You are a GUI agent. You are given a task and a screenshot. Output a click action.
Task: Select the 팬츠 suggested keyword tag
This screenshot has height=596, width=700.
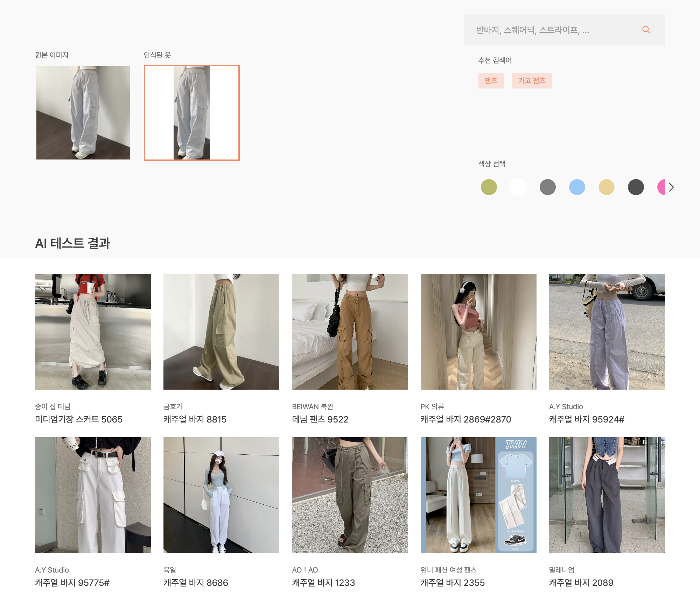(x=491, y=80)
